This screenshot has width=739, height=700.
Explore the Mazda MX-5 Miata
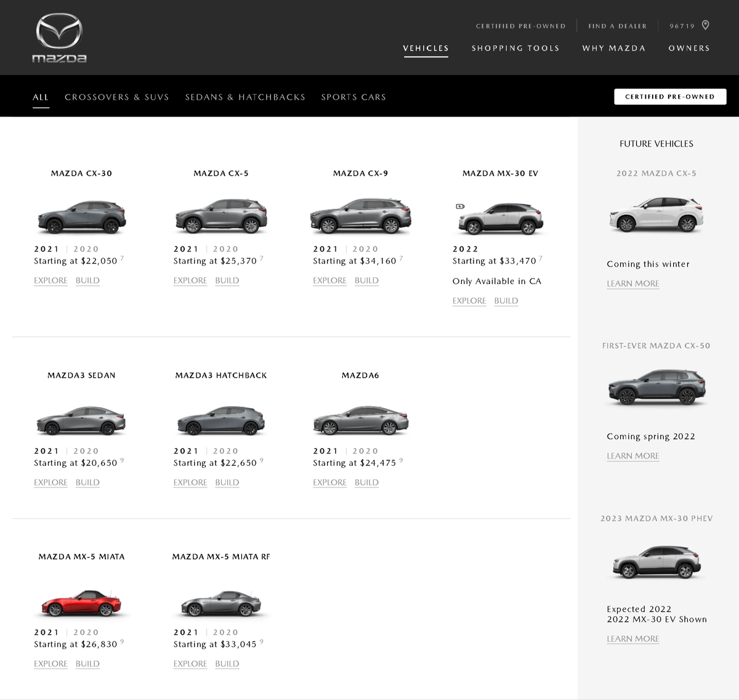click(50, 664)
